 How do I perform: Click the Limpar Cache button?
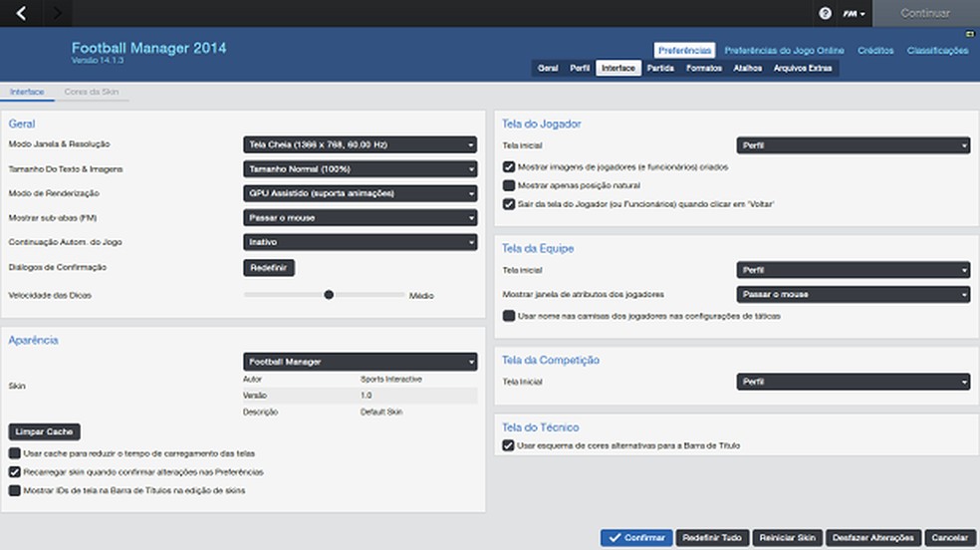[45, 431]
